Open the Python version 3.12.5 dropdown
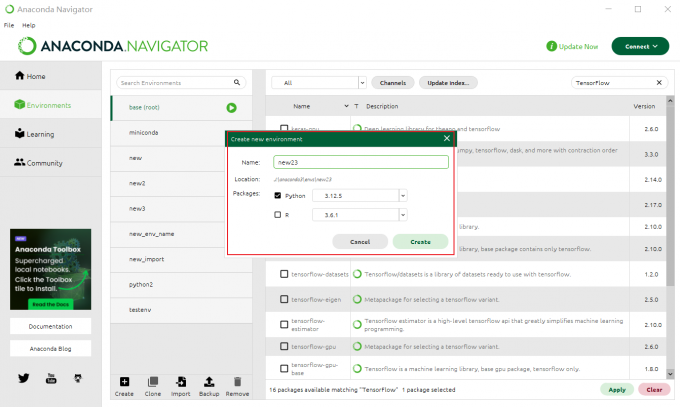The image size is (680, 407). (x=403, y=196)
